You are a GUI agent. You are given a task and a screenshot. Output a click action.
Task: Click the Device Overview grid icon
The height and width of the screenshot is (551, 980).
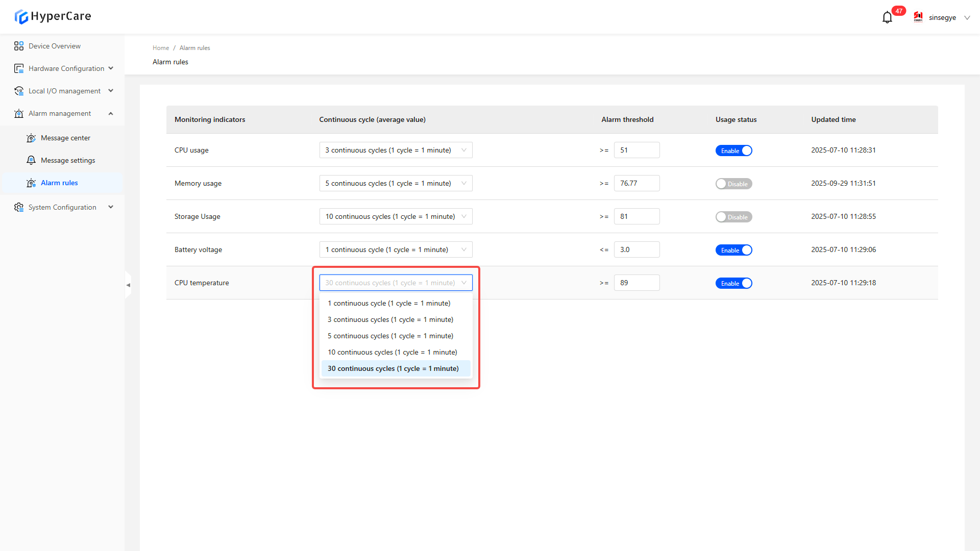19,46
